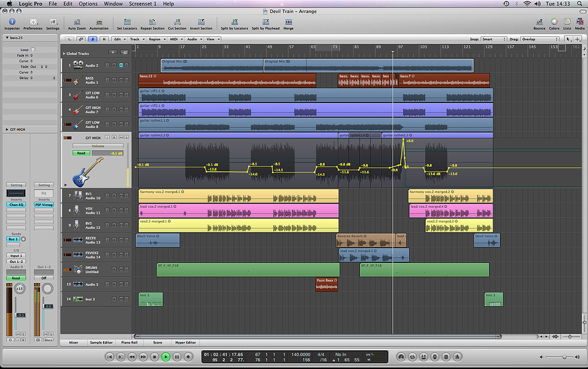Click the Chan EQ insert slot
The image size is (588, 369).
[16, 205]
